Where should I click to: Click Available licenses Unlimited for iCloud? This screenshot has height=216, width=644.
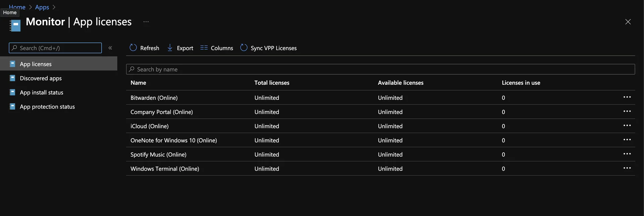coord(390,126)
